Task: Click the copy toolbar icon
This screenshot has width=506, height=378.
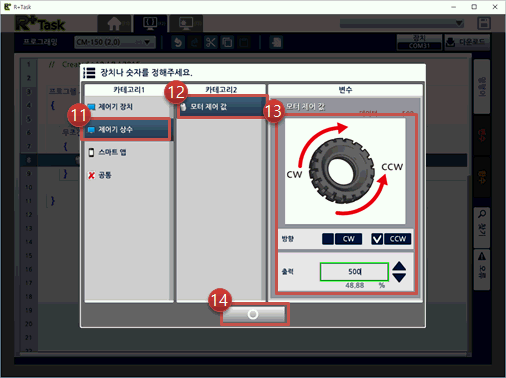Action: click(x=228, y=42)
